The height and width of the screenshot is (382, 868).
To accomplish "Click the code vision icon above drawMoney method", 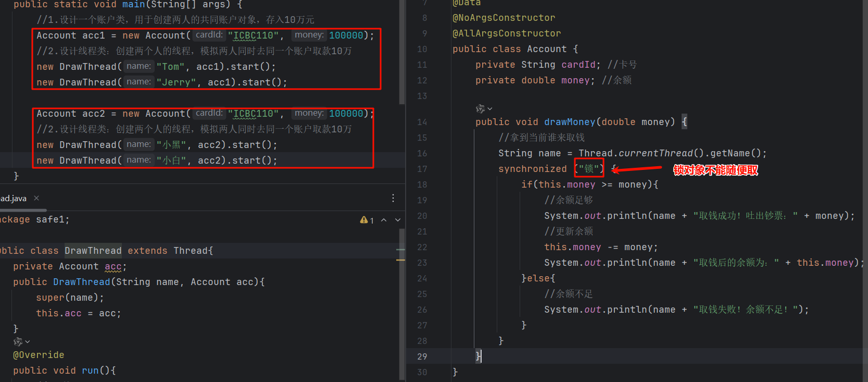I will click(480, 108).
